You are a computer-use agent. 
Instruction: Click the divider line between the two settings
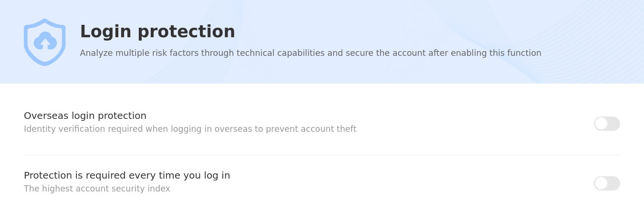click(x=322, y=155)
